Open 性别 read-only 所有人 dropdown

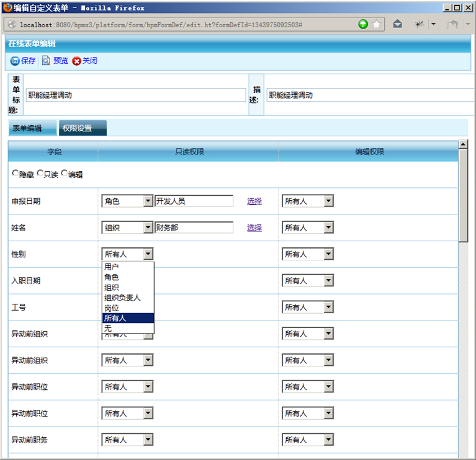click(x=127, y=254)
